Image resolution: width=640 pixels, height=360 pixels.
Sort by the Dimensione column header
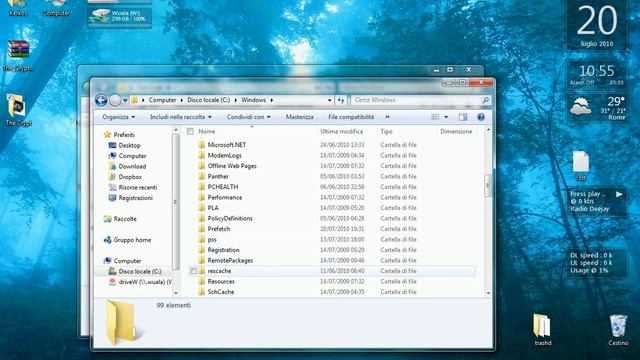(456, 131)
